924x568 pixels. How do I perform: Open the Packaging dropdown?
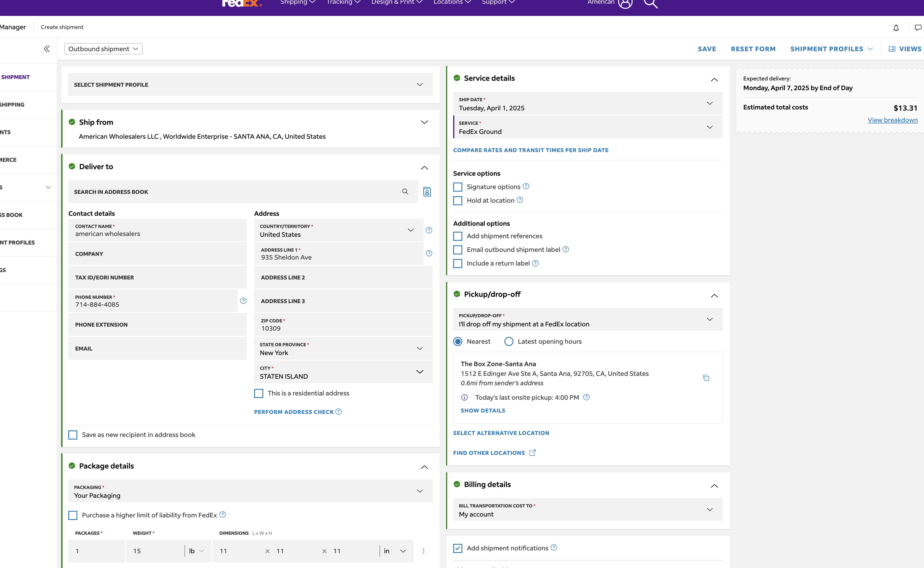pyautogui.click(x=250, y=491)
